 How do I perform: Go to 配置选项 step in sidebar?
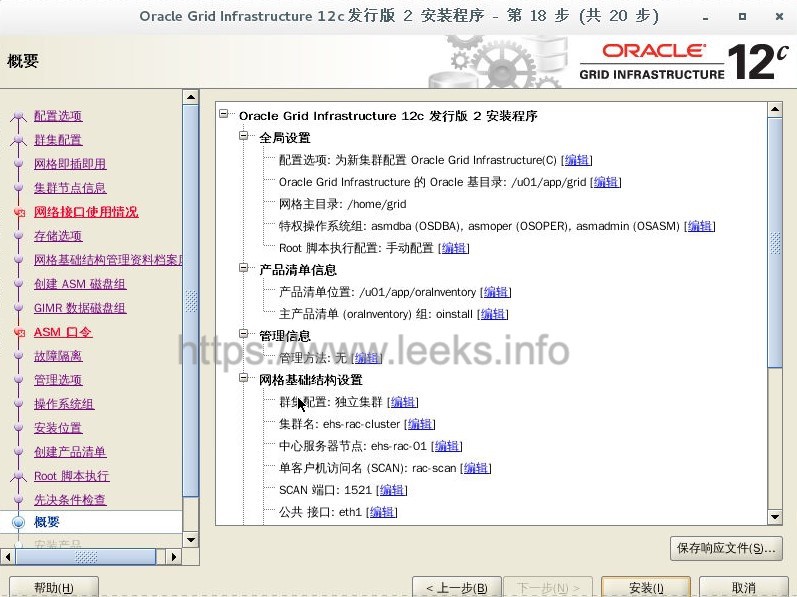point(58,116)
